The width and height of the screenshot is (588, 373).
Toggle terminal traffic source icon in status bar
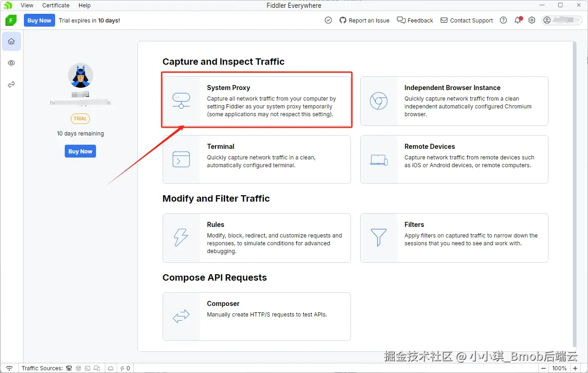(88, 368)
